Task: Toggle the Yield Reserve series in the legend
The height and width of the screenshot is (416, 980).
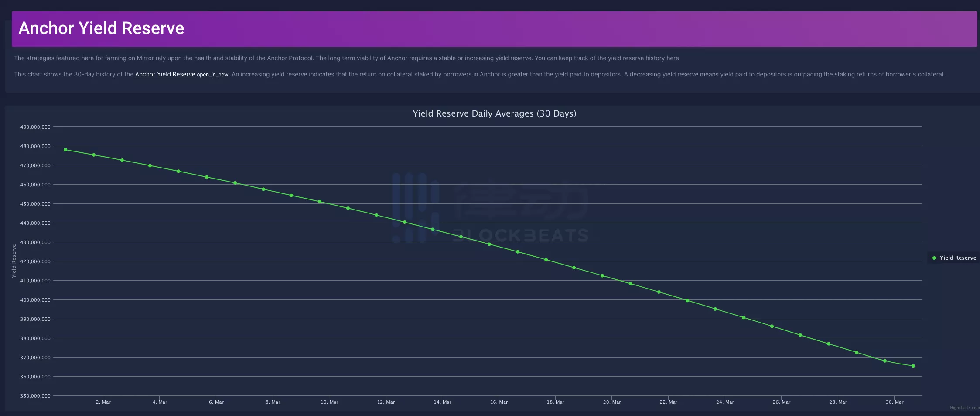Action: [958, 258]
